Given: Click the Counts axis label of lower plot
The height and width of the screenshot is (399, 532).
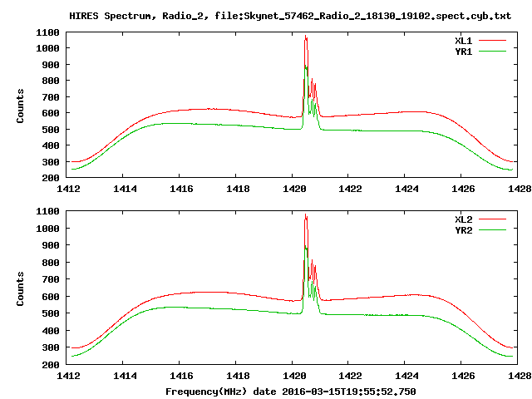Looking at the screenshot, I should point(20,288).
